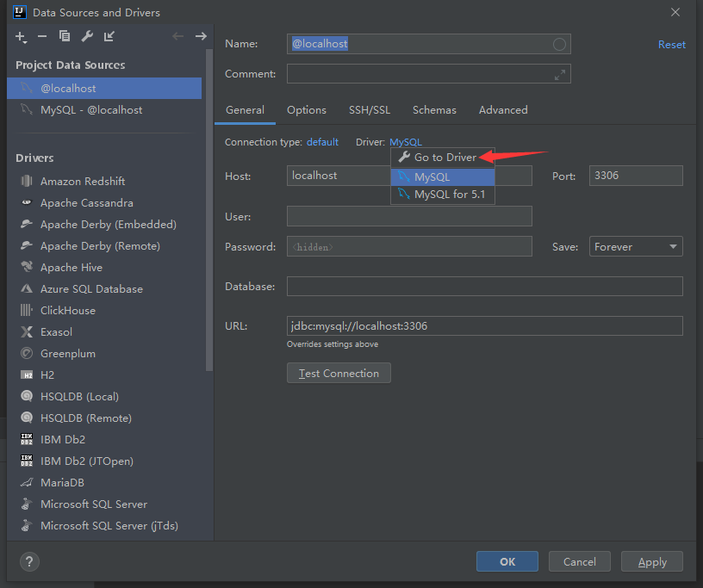Open the Save Forever dropdown
The height and width of the screenshot is (588, 703).
(x=636, y=246)
